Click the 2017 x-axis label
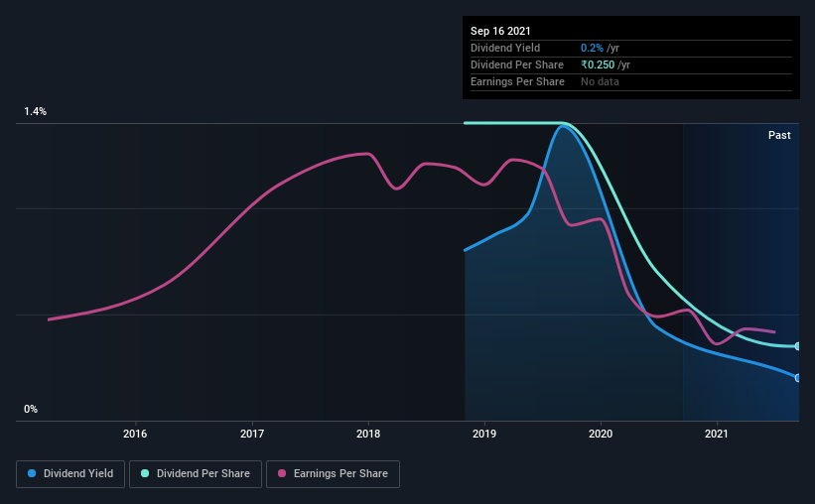Viewport: 815px width, 504px height. coord(252,434)
